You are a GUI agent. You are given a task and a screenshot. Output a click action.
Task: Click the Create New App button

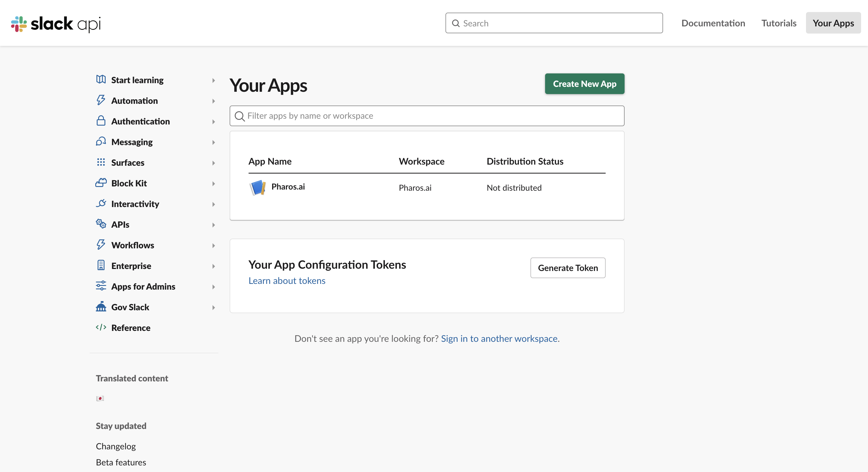coord(585,83)
